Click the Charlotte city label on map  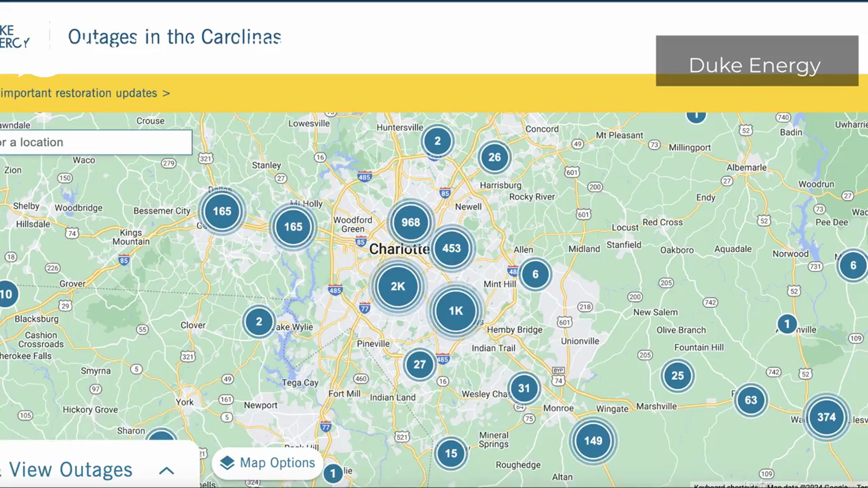[399, 249]
